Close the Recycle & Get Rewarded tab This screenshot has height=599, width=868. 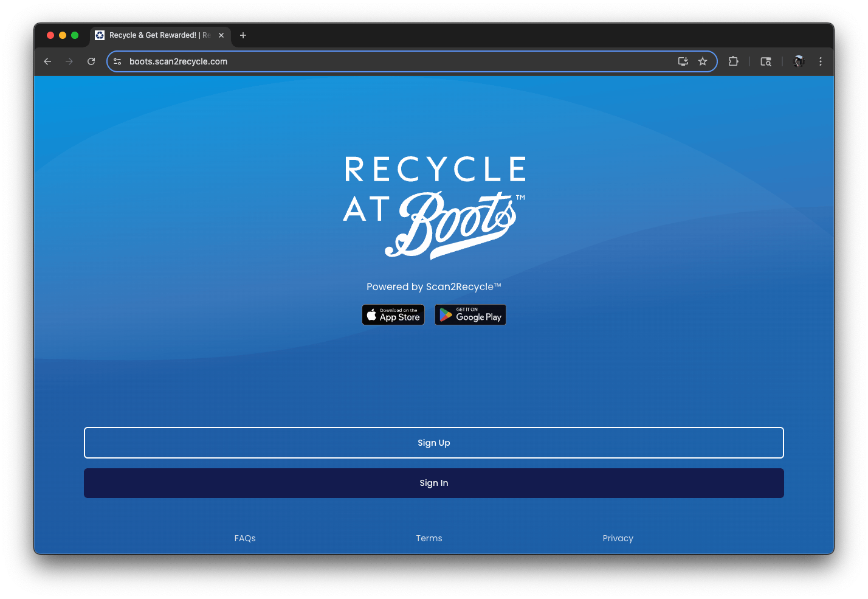[x=221, y=35]
